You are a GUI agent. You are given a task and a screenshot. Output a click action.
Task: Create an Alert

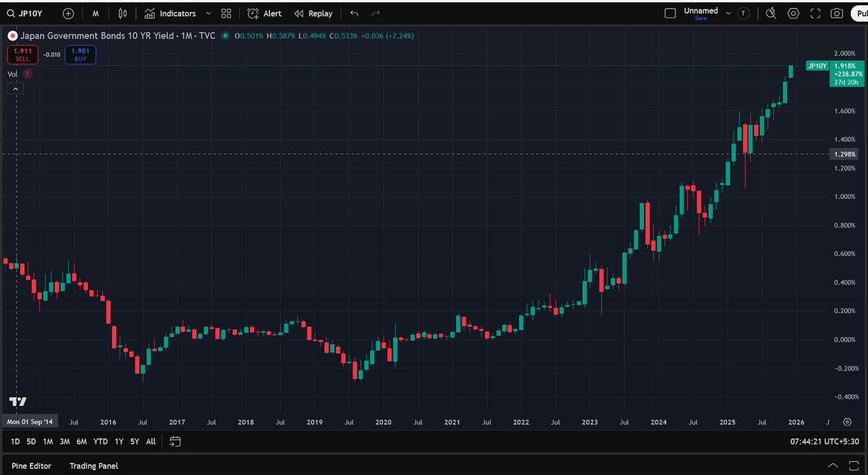coord(265,13)
